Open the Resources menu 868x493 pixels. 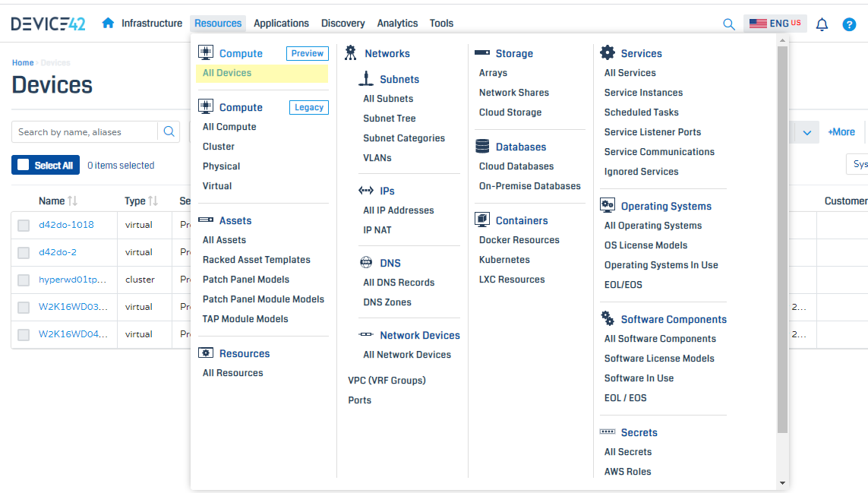(218, 24)
